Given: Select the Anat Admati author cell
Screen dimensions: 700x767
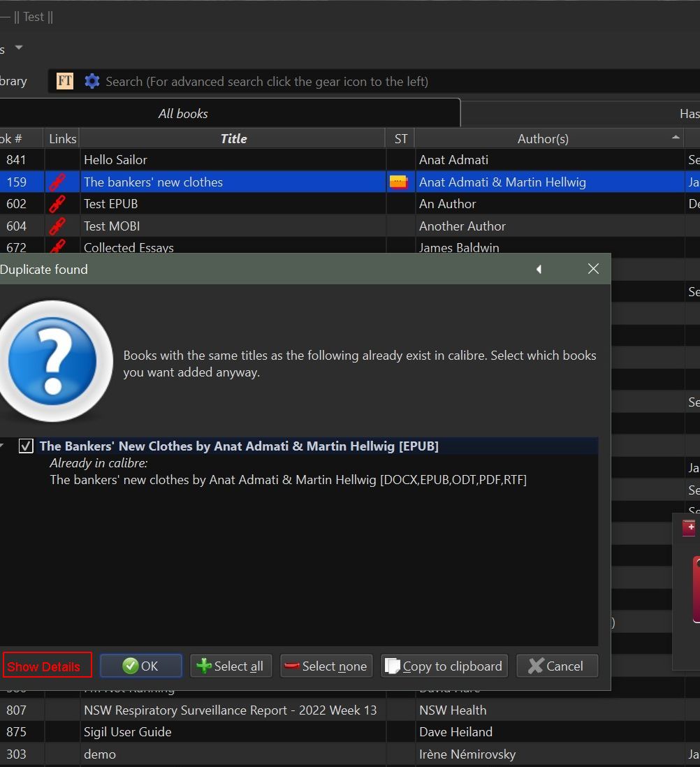Looking at the screenshot, I should [550, 160].
